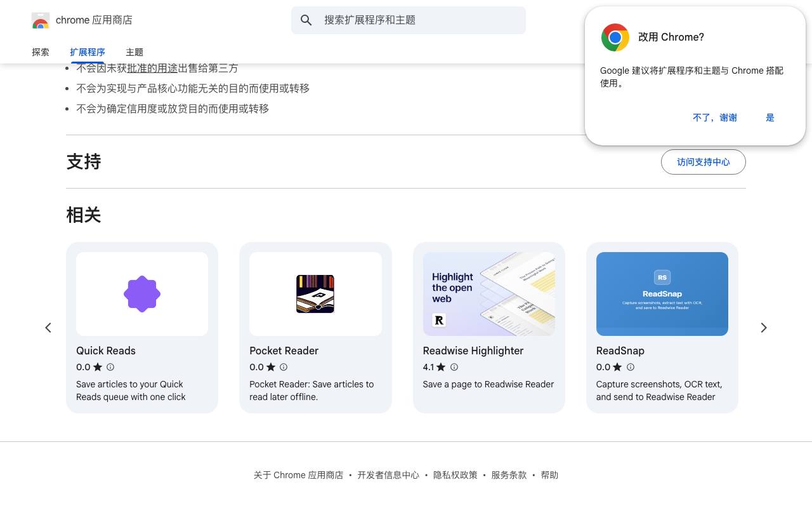Click the 4.1 rating on Readwise Highlighter

pyautogui.click(x=429, y=367)
